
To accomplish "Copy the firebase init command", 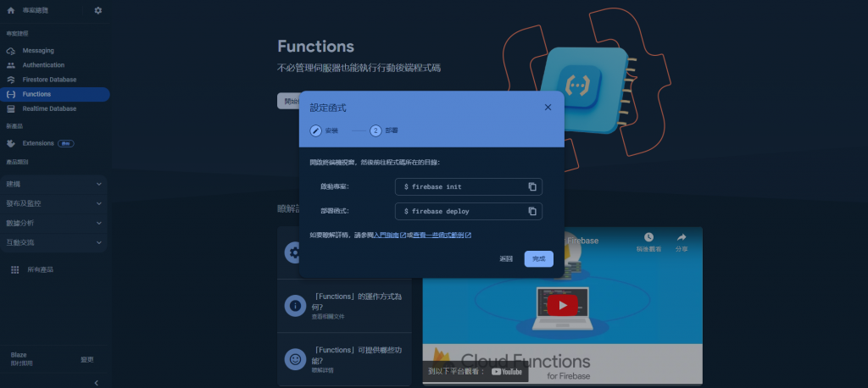I will click(532, 186).
